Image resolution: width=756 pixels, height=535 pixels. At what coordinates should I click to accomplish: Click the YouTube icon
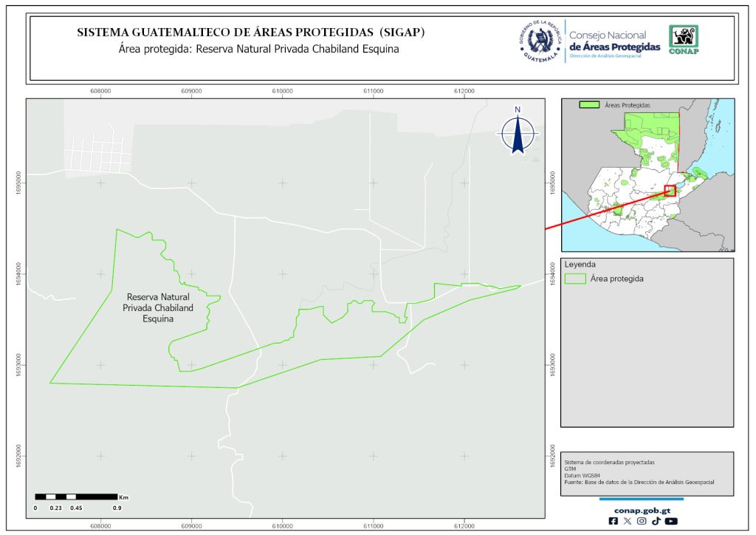tap(670, 521)
